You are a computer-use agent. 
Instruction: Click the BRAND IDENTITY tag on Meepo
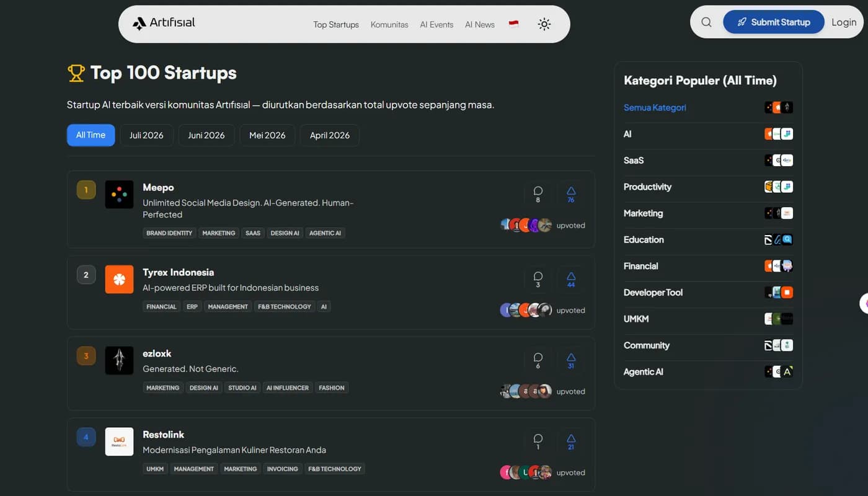[169, 233]
